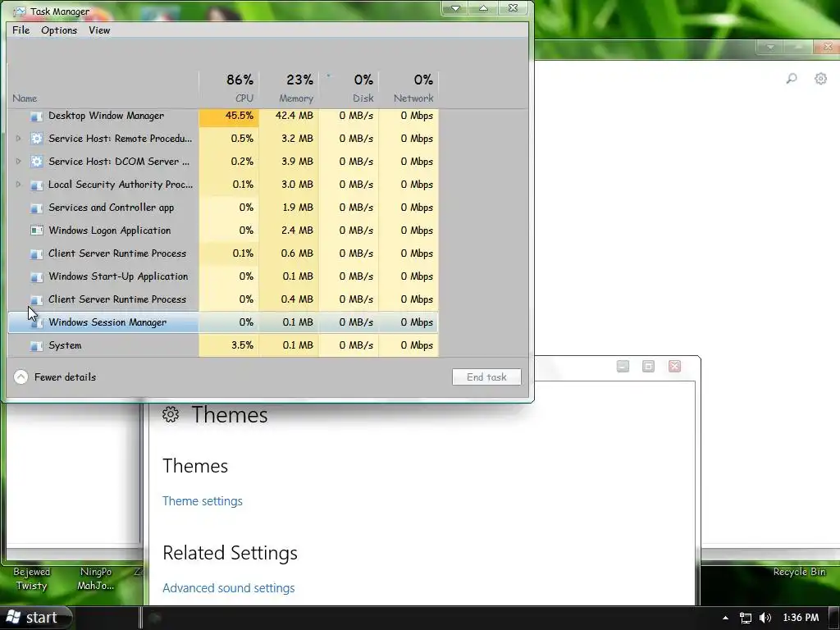Click the Recycle Bin desktop icon label
The height and width of the screenshot is (630, 840).
coord(799,572)
